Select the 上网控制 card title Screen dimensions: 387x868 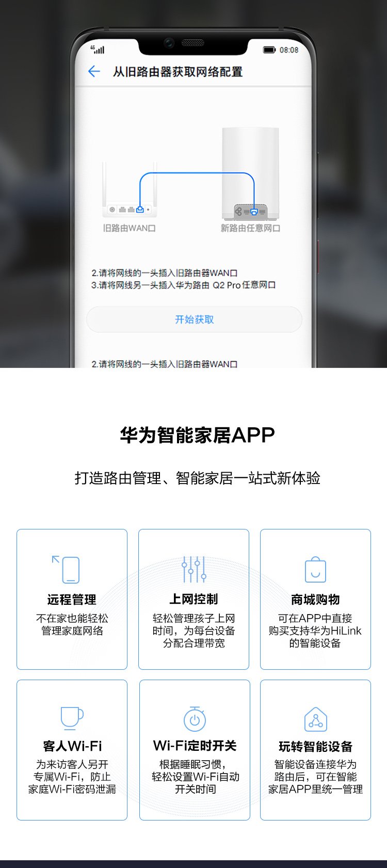[193, 599]
